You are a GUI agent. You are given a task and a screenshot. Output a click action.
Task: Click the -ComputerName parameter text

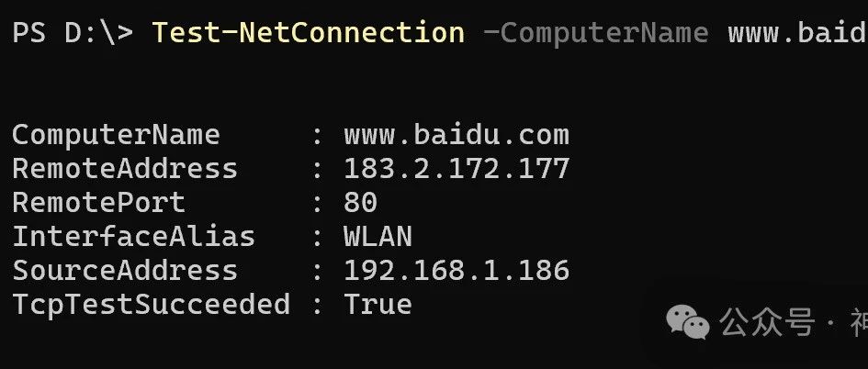coord(596,33)
